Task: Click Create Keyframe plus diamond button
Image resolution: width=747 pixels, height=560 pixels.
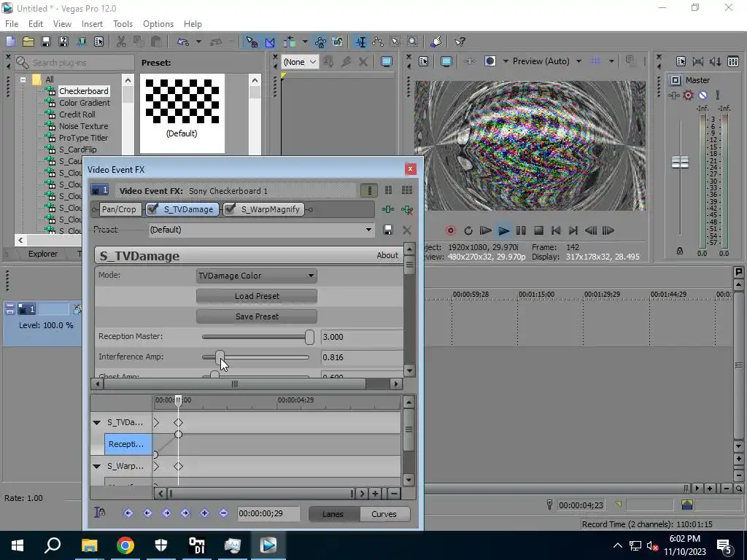Action: click(x=204, y=513)
